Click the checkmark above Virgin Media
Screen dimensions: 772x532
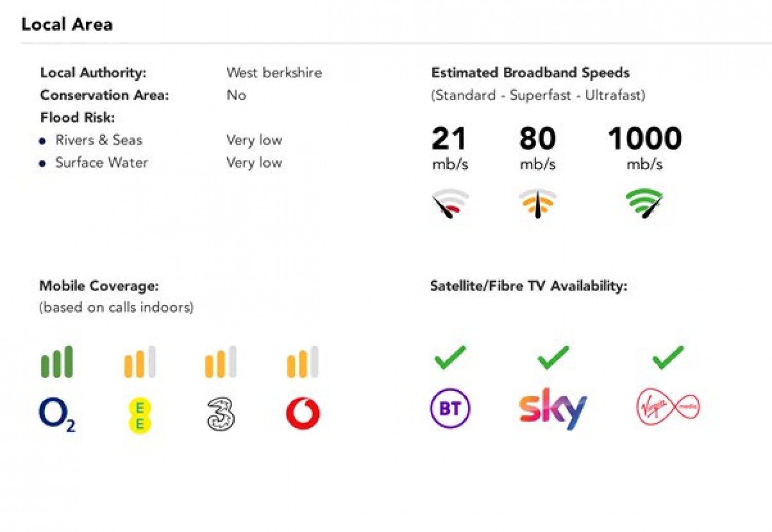(668, 357)
